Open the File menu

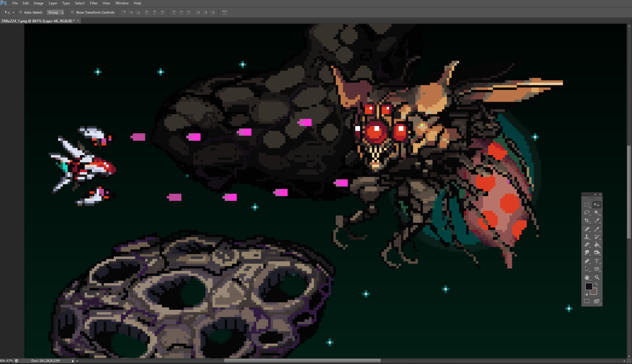[15, 3]
